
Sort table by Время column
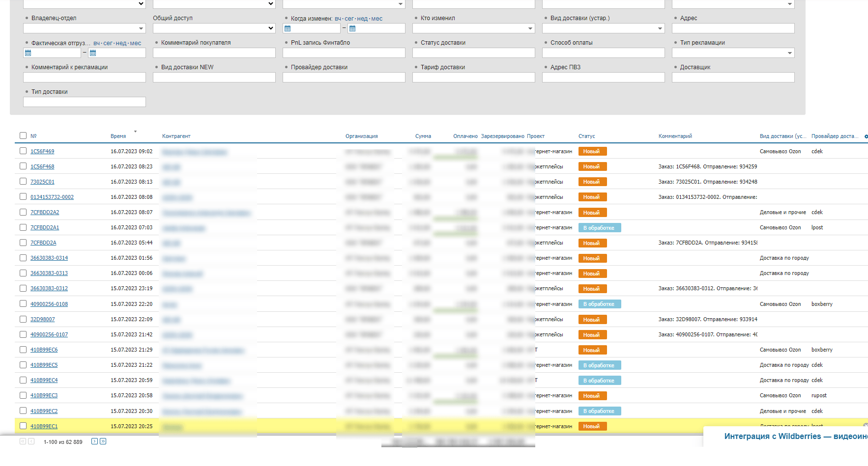pos(118,136)
